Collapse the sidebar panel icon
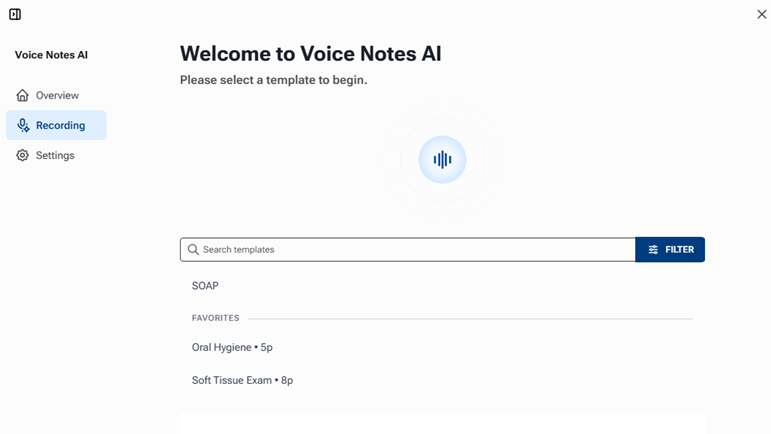This screenshot has height=434, width=771. pyautogui.click(x=15, y=14)
